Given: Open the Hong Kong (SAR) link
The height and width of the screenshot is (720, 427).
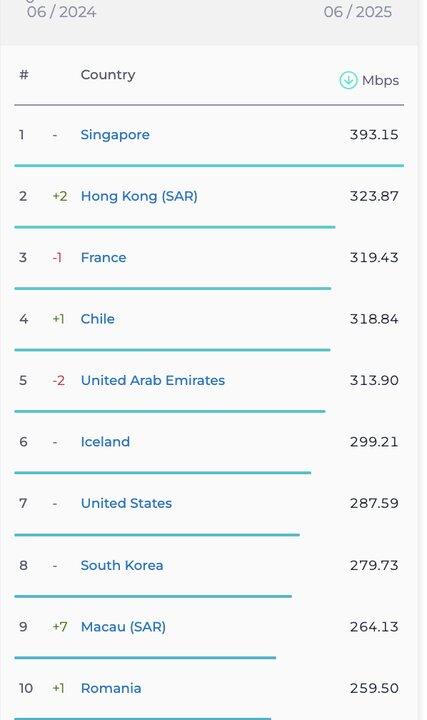Looking at the screenshot, I should pyautogui.click(x=139, y=197).
